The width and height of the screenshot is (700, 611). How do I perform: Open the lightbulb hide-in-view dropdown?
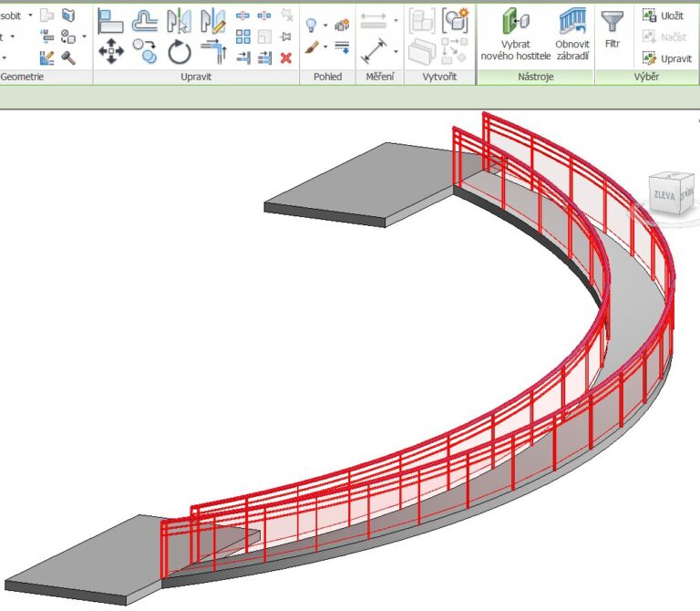coord(325,25)
